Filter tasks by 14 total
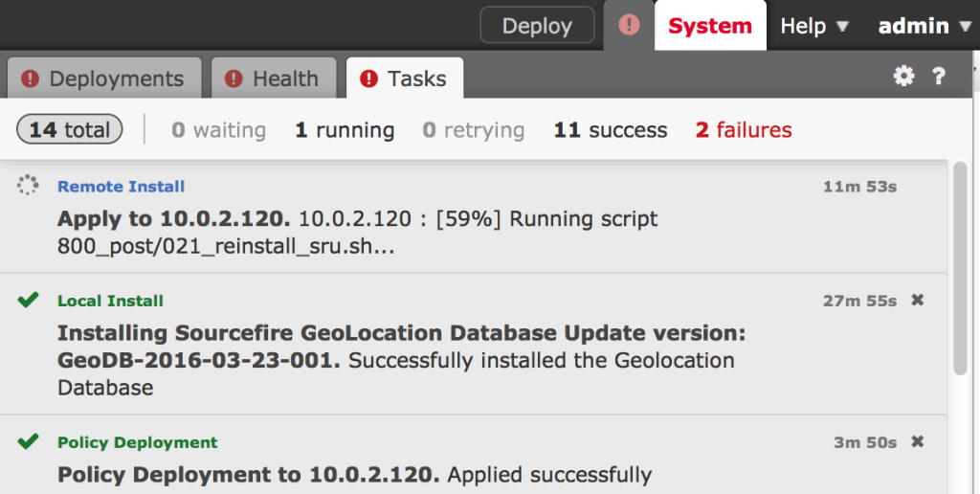The height and width of the screenshot is (494, 980). 70,130
